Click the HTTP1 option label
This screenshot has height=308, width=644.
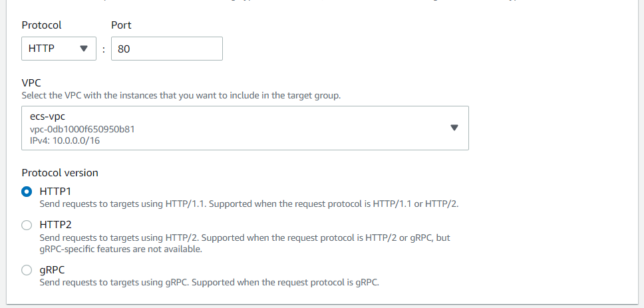pyautogui.click(x=55, y=191)
